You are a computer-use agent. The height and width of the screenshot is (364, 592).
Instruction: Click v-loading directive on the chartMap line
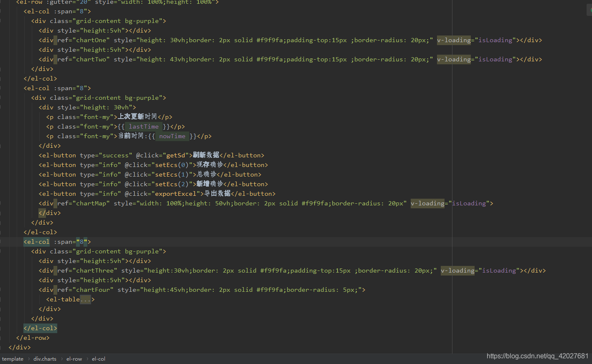[427, 203]
